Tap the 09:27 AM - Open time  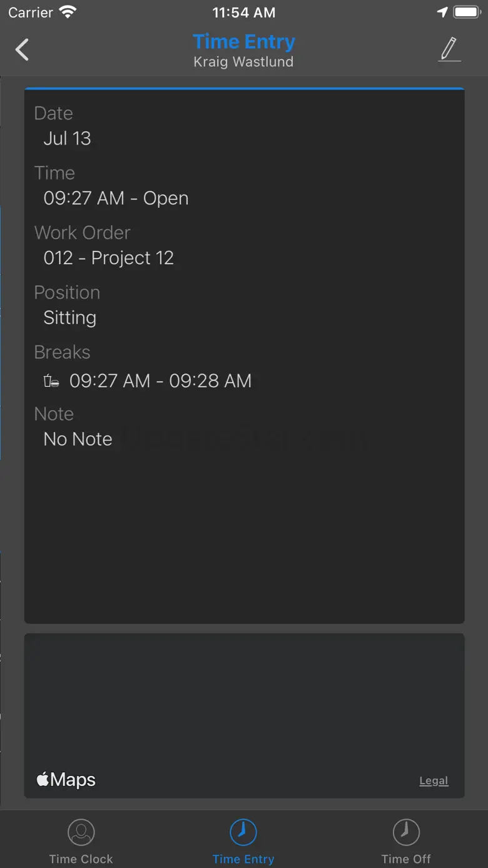116,198
